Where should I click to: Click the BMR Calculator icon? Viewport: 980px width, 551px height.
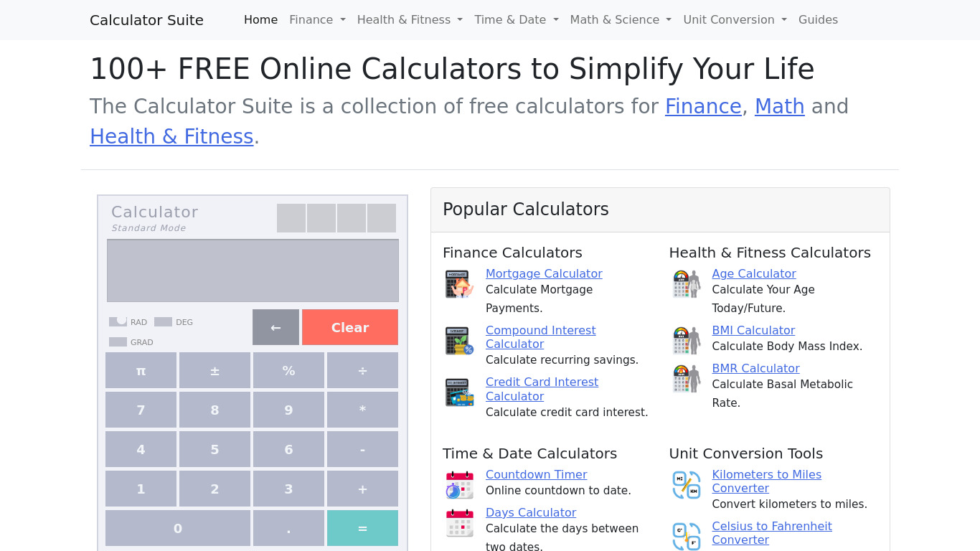tap(686, 379)
